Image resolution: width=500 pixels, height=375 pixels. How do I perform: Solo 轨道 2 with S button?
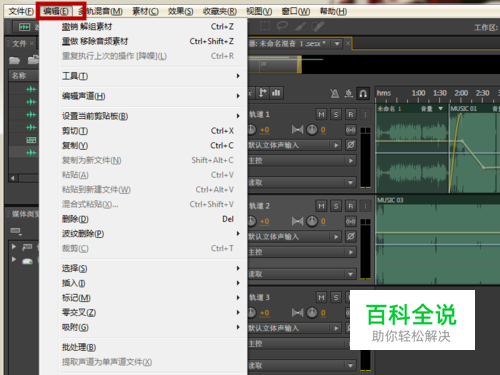click(x=336, y=206)
